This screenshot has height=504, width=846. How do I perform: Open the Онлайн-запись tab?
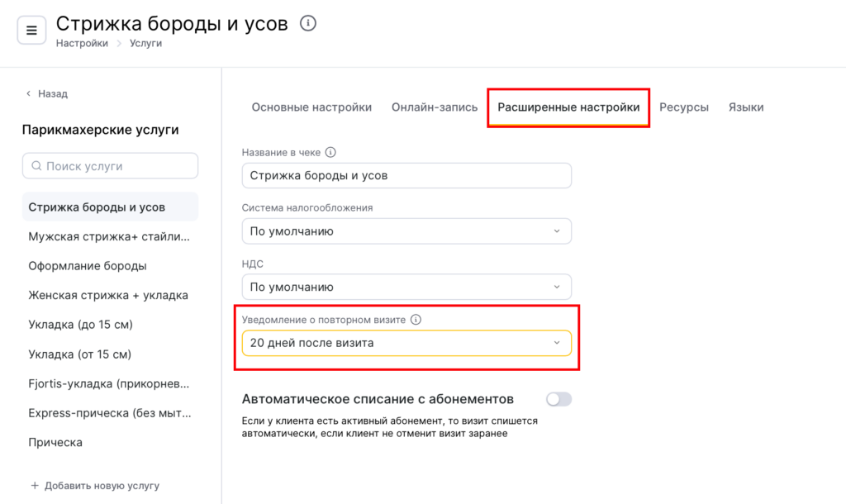pos(435,107)
